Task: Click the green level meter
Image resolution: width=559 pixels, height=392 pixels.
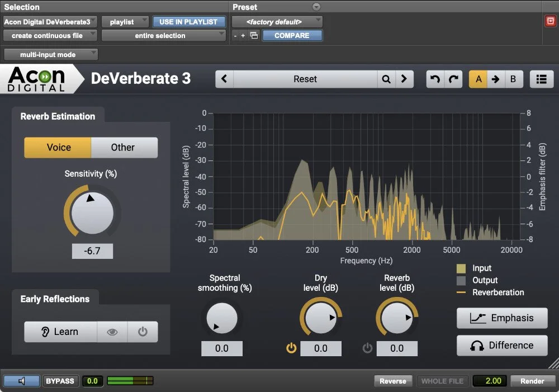Action: (x=130, y=381)
